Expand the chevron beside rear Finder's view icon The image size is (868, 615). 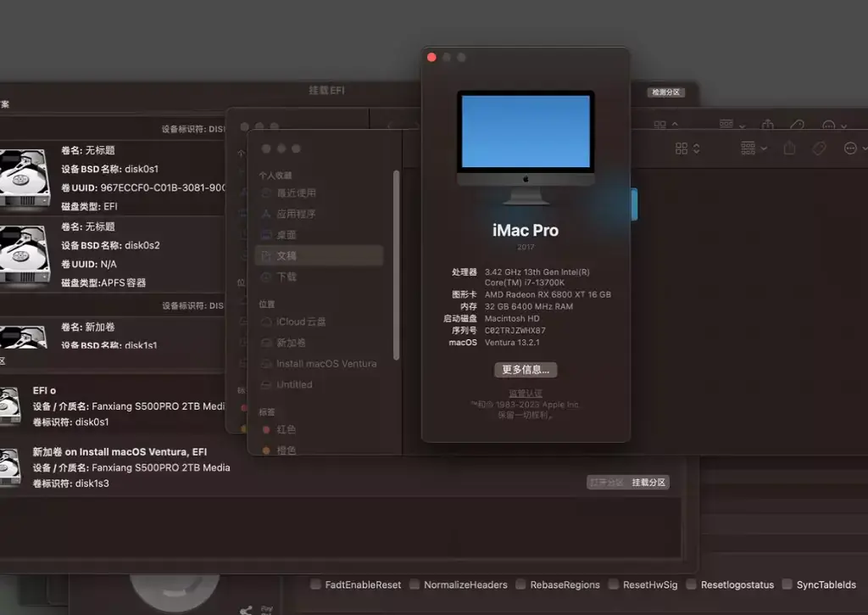click(x=675, y=125)
